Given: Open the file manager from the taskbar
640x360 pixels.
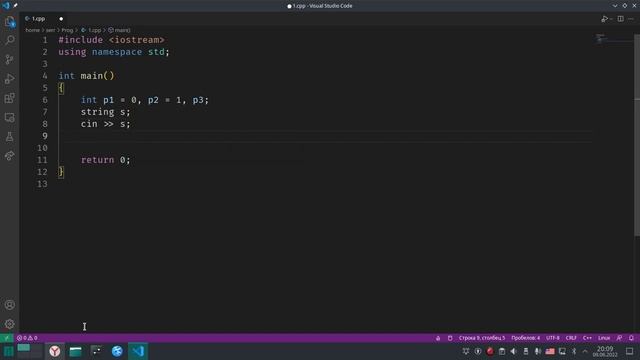Looking at the screenshot, I should pos(76,351).
